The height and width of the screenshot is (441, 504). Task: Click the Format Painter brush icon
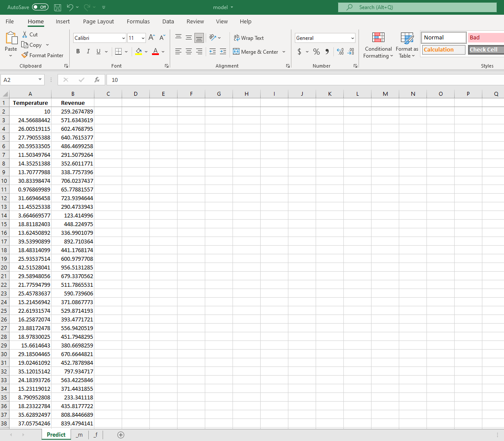click(25, 55)
